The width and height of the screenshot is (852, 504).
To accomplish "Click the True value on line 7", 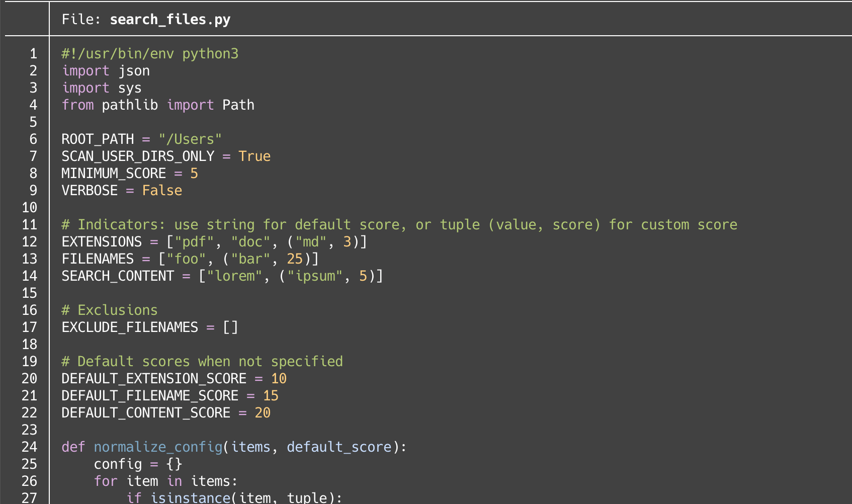I will tap(254, 156).
